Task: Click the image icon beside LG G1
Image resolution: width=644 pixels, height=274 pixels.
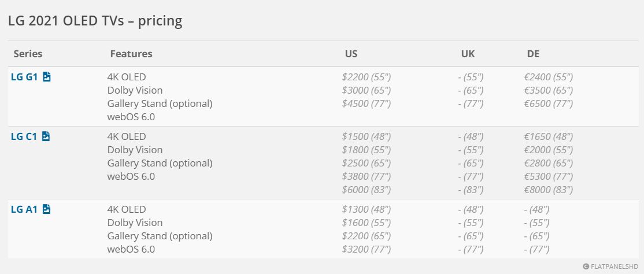Action: (x=47, y=76)
